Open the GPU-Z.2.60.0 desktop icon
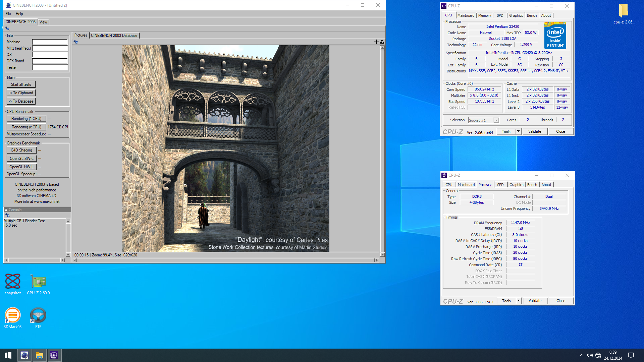Image resolution: width=644 pixels, height=362 pixels. coord(38,284)
